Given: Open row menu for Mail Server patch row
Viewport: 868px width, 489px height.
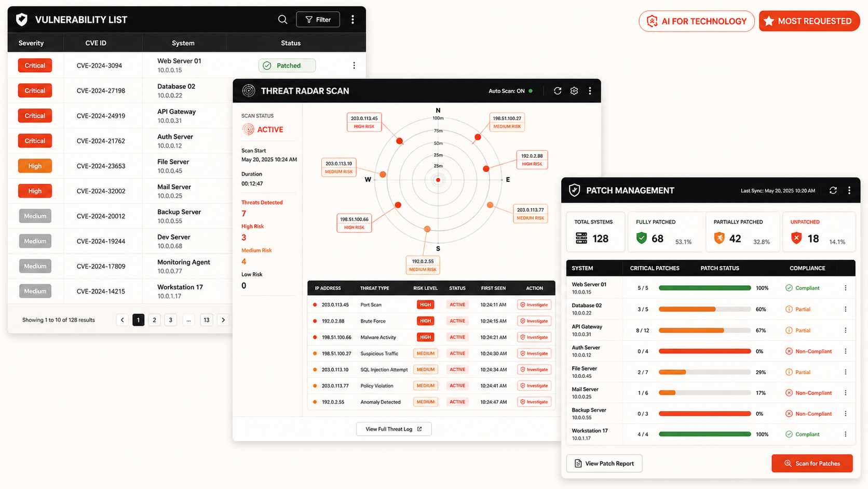Looking at the screenshot, I should point(845,393).
